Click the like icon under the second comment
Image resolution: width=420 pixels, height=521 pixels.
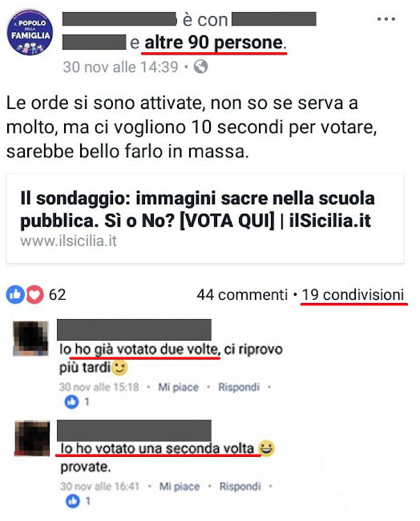73,501
